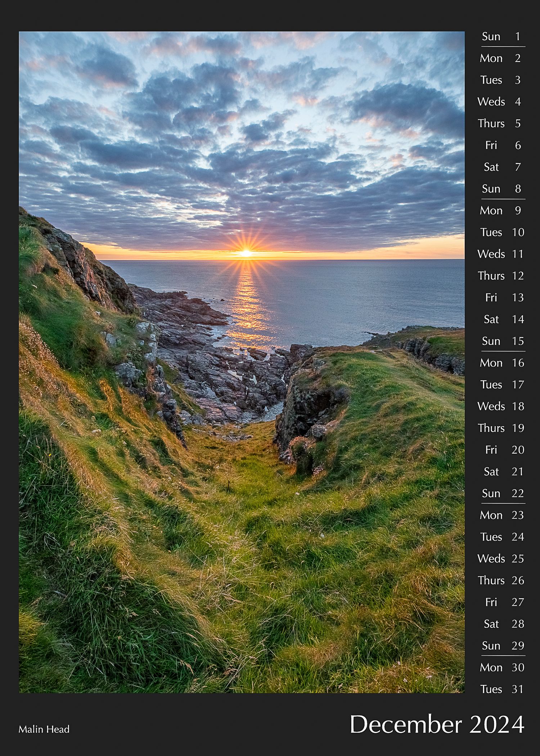
Task: Select the date row 'Thurs 19'
Action: 501,428
